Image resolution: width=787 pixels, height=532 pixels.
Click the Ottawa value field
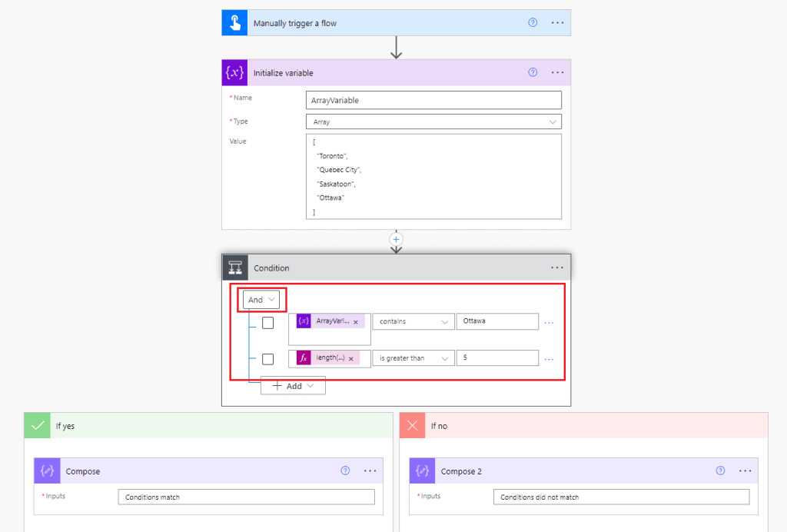pyautogui.click(x=497, y=321)
